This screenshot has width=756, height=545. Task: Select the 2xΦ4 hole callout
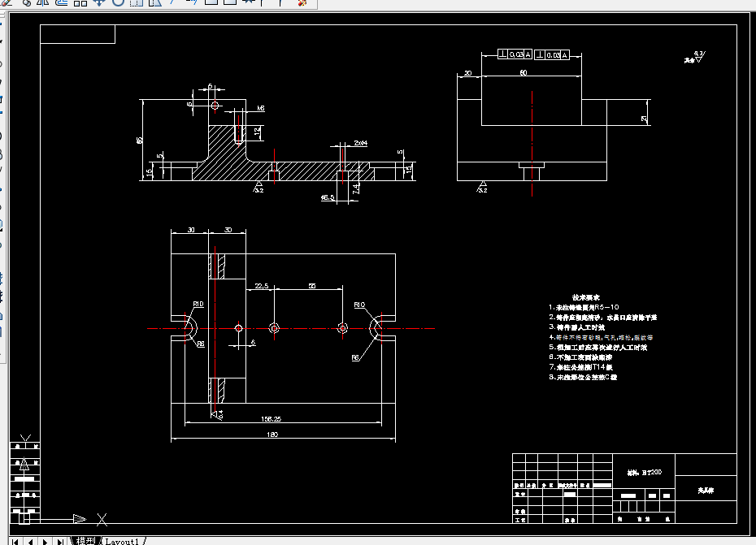pyautogui.click(x=361, y=143)
